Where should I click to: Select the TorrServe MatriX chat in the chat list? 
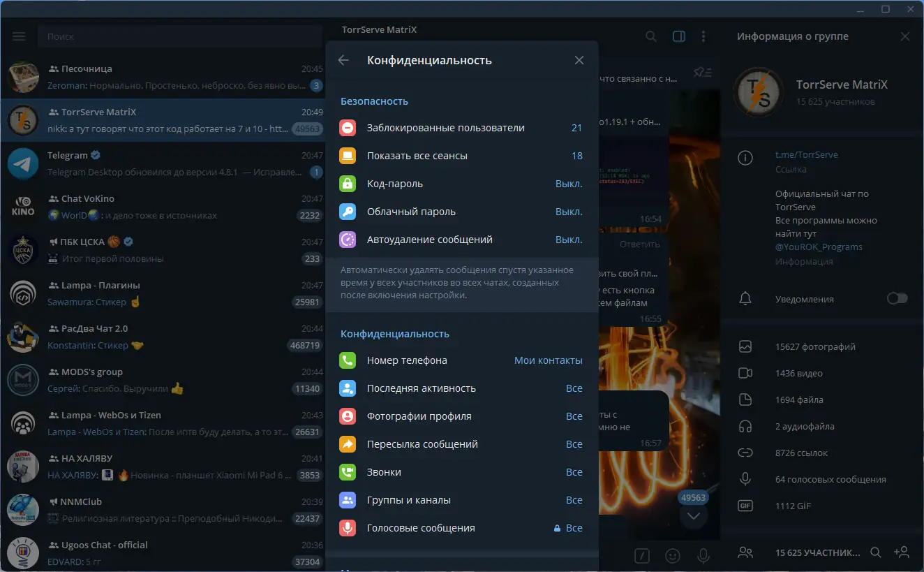(163, 120)
